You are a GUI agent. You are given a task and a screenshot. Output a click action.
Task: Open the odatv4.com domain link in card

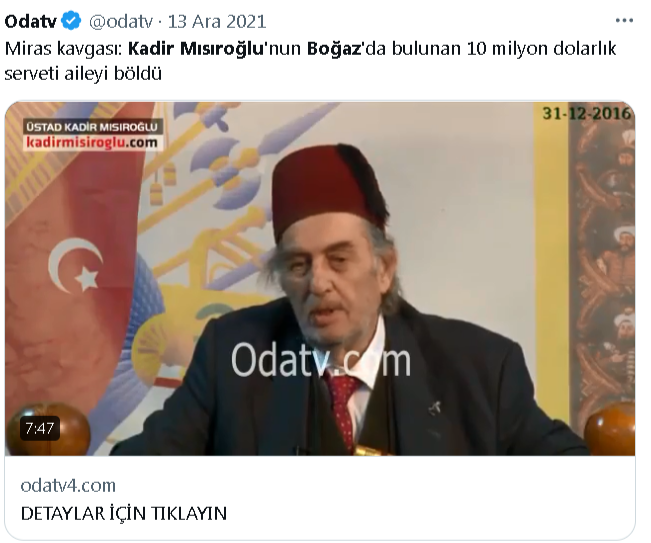[x=68, y=485]
